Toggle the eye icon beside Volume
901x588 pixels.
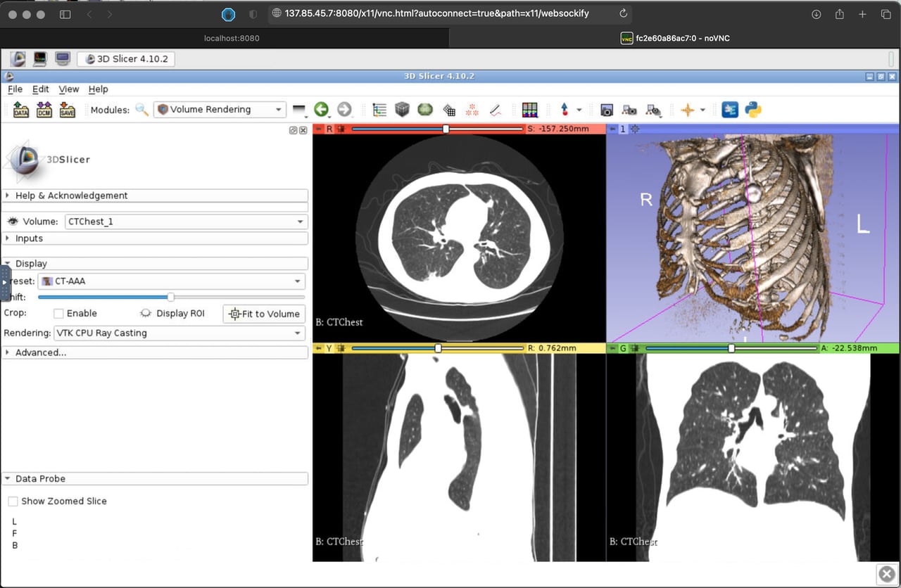coord(13,222)
